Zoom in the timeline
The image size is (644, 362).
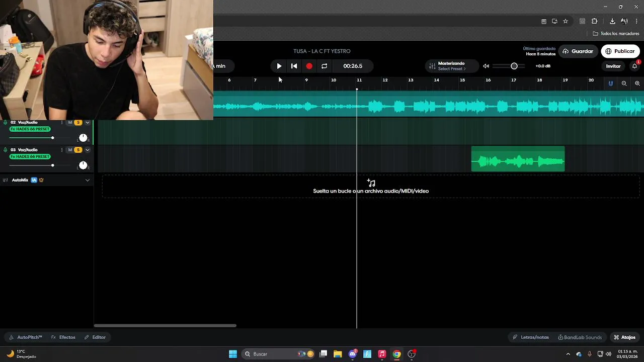637,83
